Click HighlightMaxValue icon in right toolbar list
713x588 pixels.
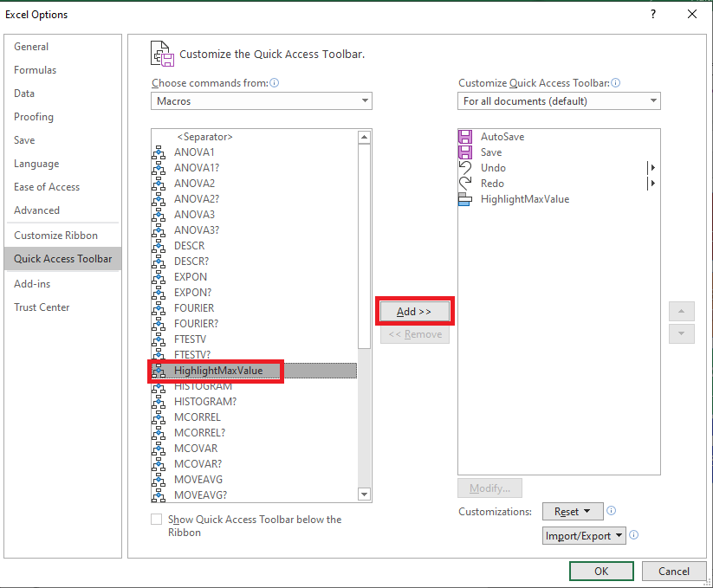pos(464,199)
